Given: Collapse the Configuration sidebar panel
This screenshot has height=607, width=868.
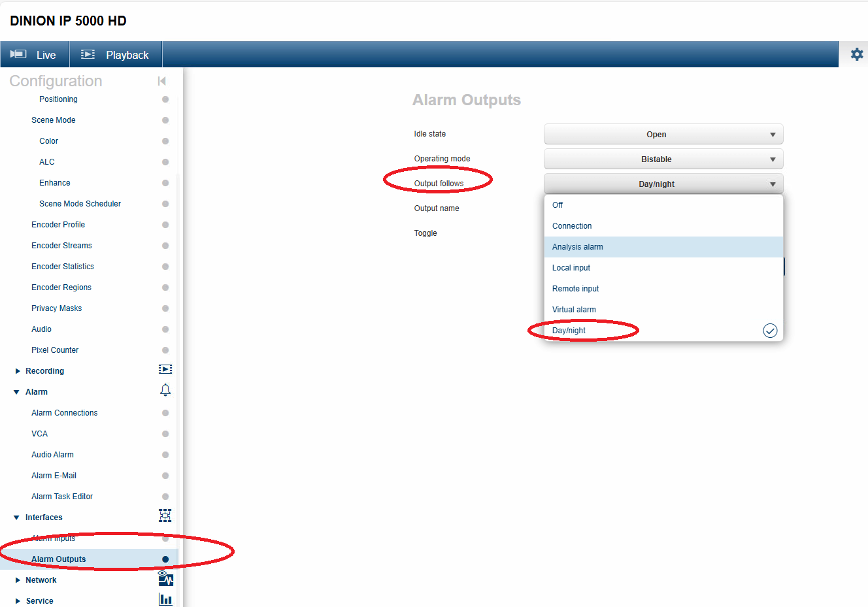Looking at the screenshot, I should pos(162,81).
